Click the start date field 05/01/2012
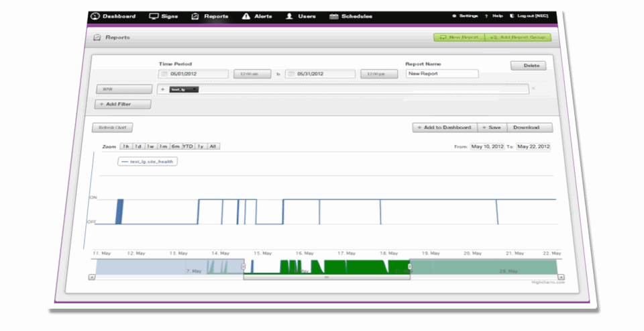 (193, 74)
